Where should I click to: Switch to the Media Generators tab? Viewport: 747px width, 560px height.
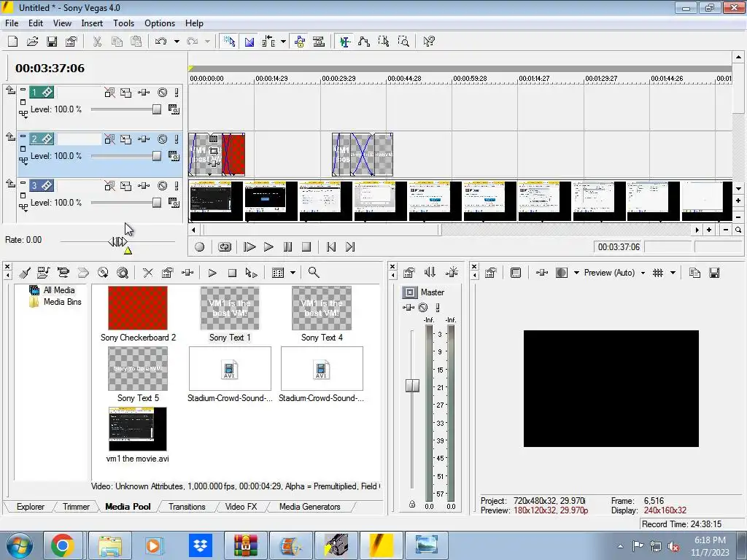click(309, 507)
